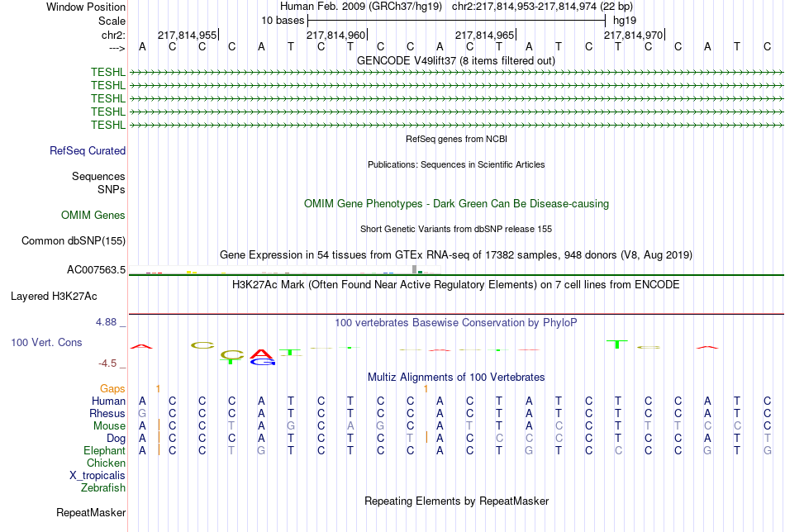Click the hg19 label beside scale bar
Viewport: 785px width, 532px height.
(625, 21)
